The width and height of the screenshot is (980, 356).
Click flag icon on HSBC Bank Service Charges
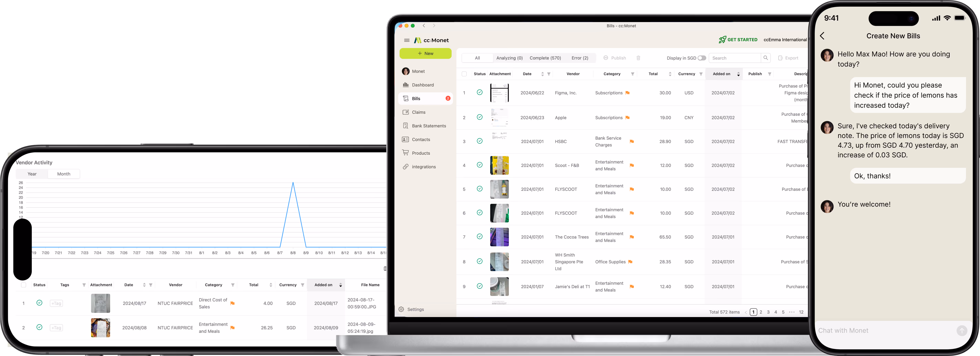tap(632, 142)
